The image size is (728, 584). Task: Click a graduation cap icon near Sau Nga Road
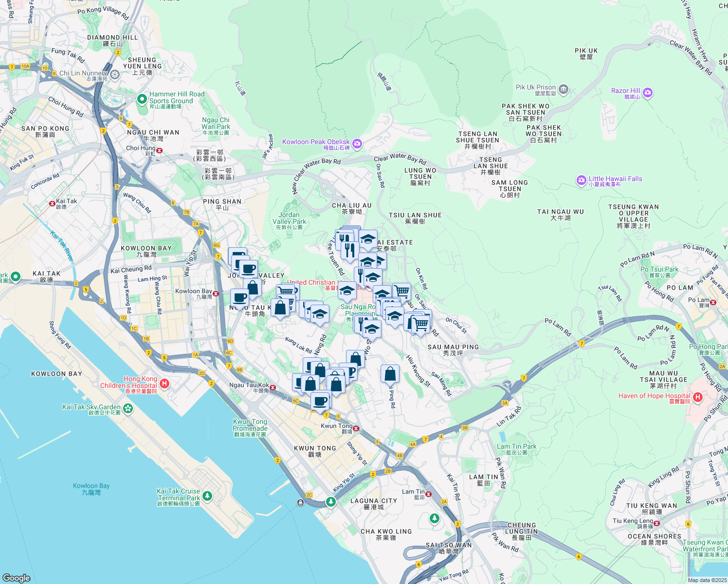[x=371, y=328]
